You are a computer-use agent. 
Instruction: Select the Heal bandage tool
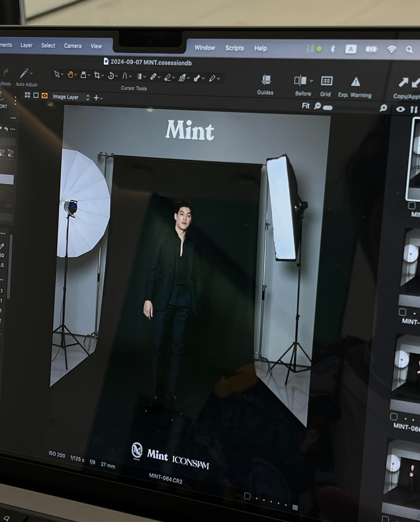click(x=153, y=77)
